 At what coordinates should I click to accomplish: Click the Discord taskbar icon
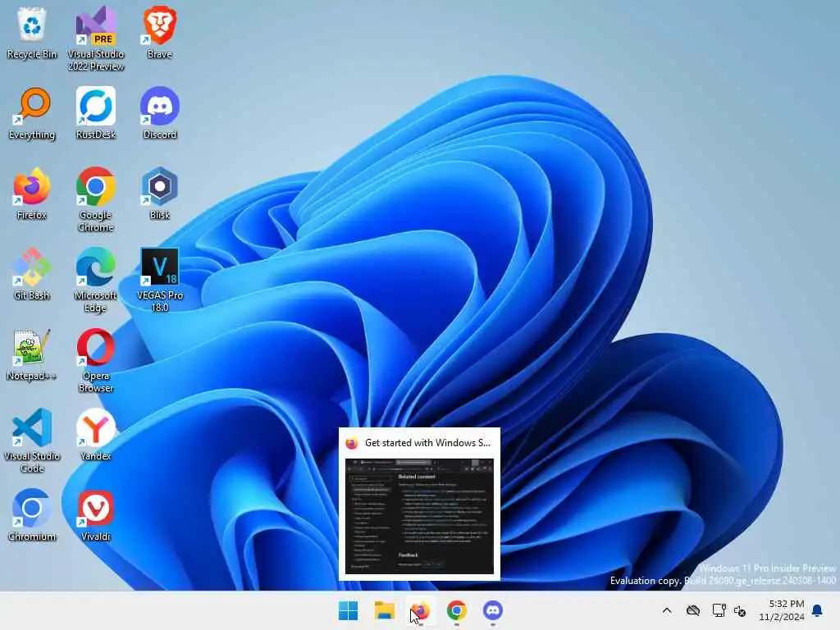493,610
